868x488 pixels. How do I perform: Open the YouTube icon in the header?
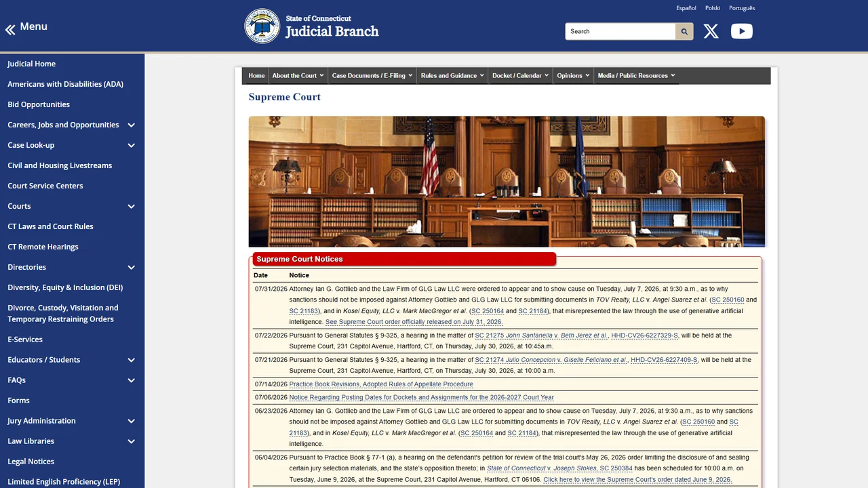point(742,31)
